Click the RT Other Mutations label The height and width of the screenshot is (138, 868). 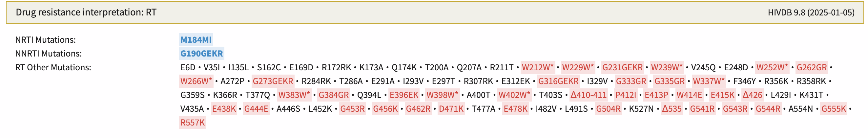[53, 67]
